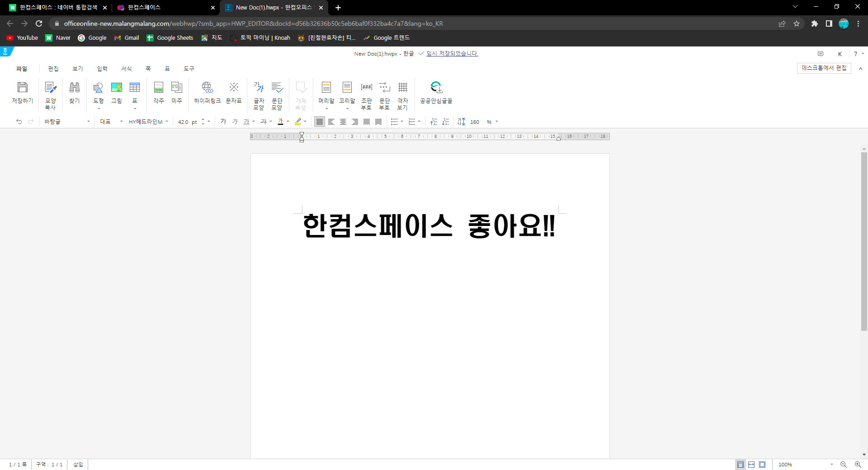
Task: Select right alignment
Action: (x=355, y=122)
